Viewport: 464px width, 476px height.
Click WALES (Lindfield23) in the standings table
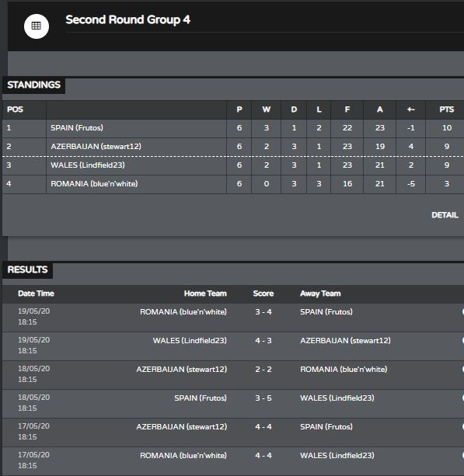pyautogui.click(x=88, y=165)
